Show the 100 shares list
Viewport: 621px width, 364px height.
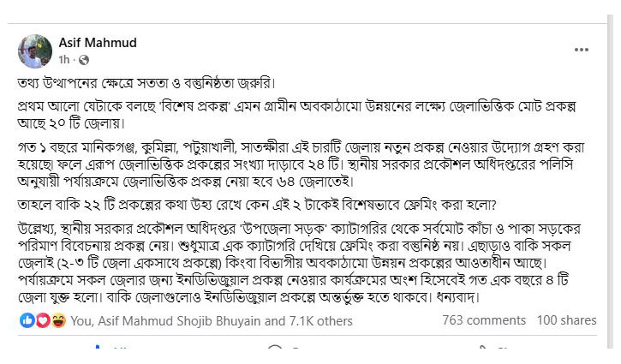(566, 320)
